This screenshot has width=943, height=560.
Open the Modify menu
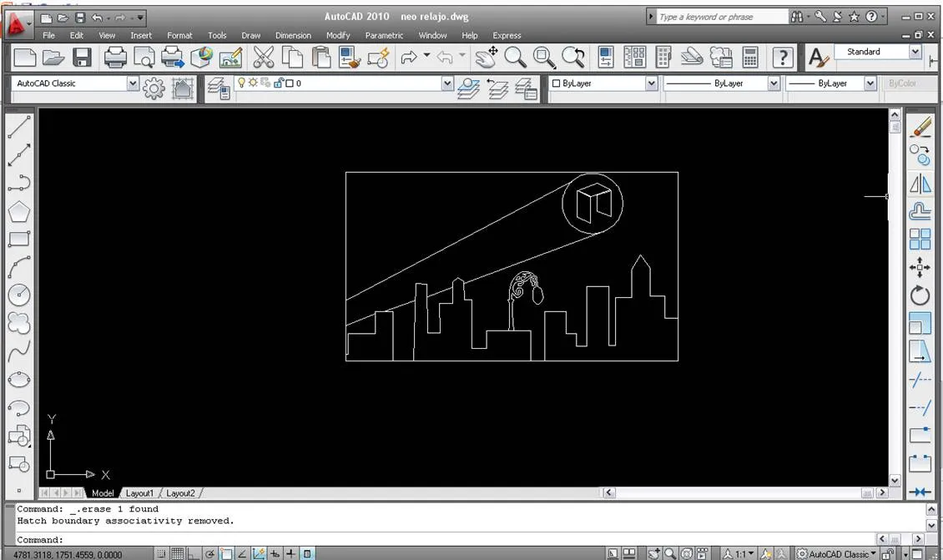(x=338, y=36)
